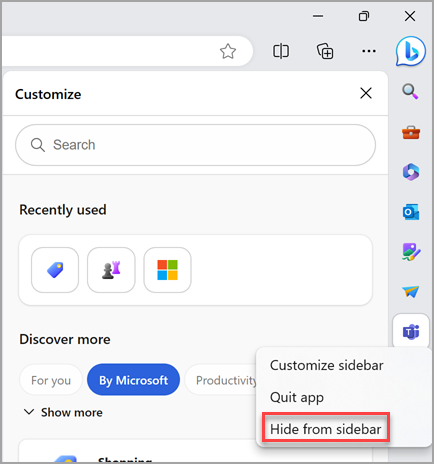Open the recently used Shopping tag app

(x=55, y=270)
